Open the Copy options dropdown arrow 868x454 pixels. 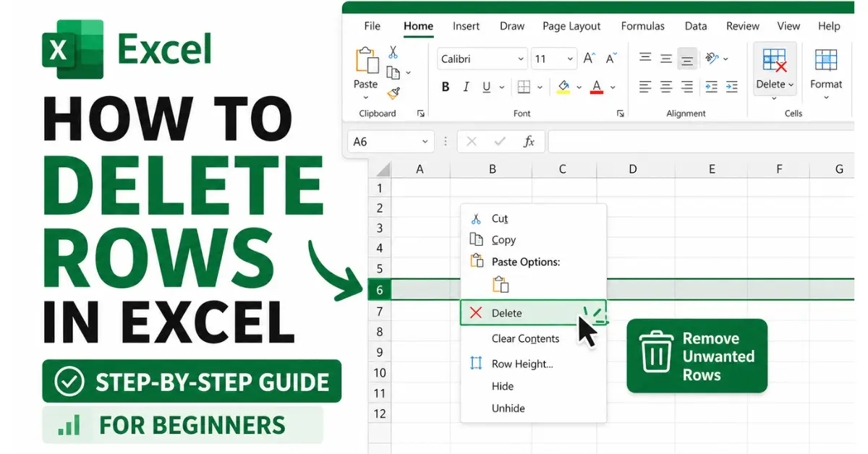pos(408,72)
